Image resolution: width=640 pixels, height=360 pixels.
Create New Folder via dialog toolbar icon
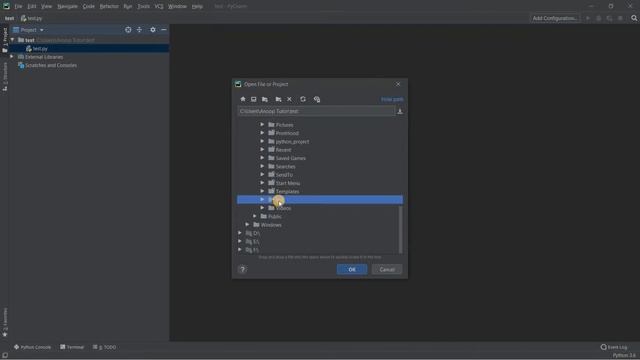(278, 99)
